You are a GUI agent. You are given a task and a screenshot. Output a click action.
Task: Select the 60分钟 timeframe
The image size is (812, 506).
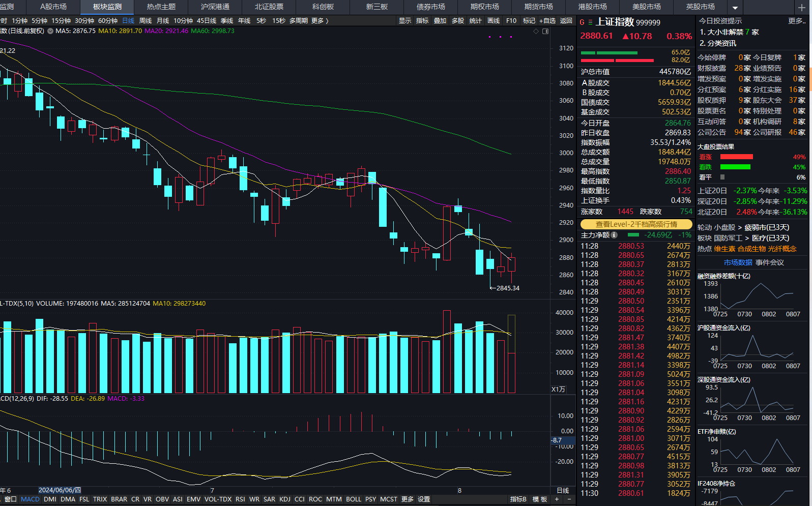[x=108, y=21]
